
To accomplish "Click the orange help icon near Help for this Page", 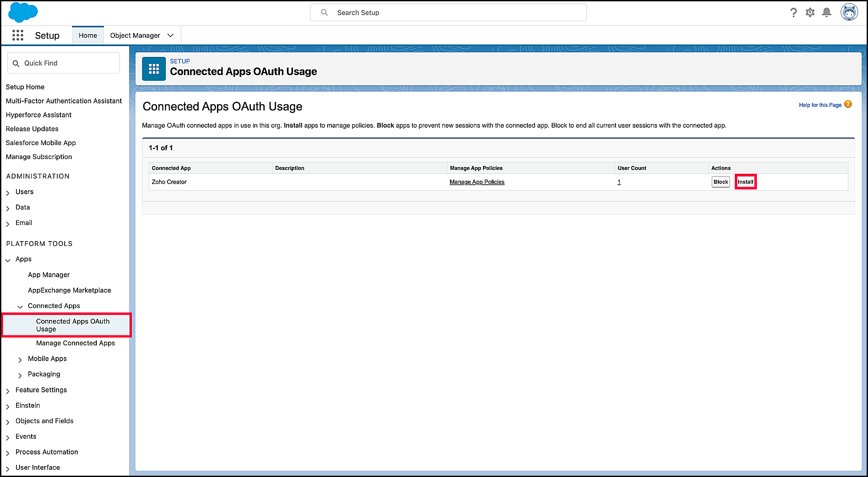I will pyautogui.click(x=848, y=104).
